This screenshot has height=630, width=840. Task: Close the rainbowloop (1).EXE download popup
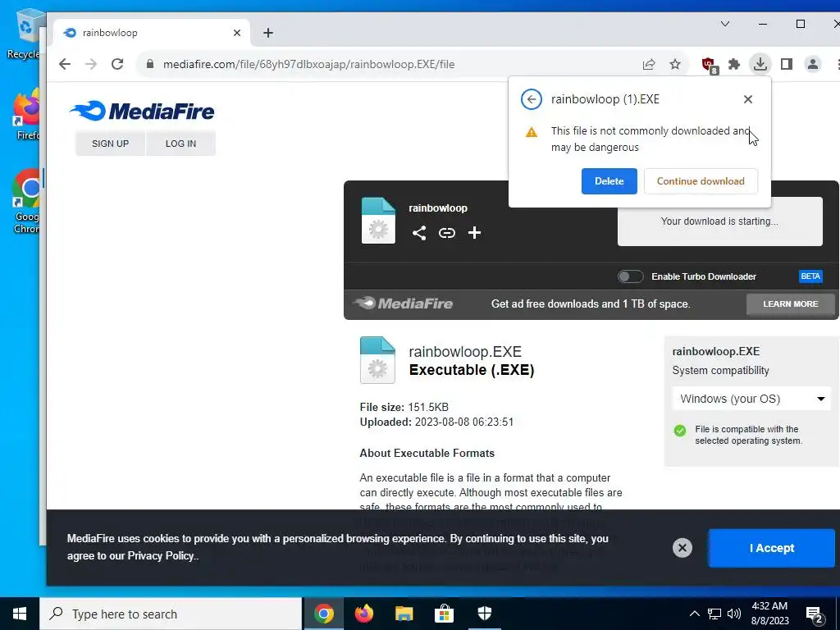coord(748,99)
